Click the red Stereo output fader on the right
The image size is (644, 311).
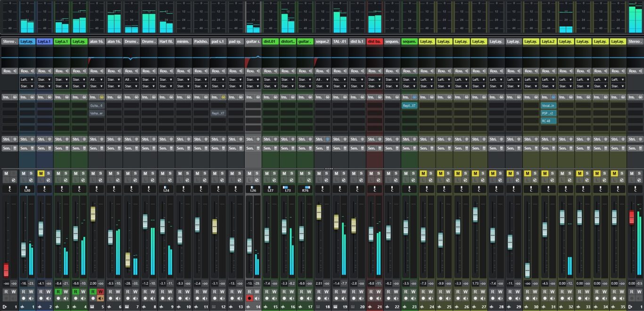[632, 218]
